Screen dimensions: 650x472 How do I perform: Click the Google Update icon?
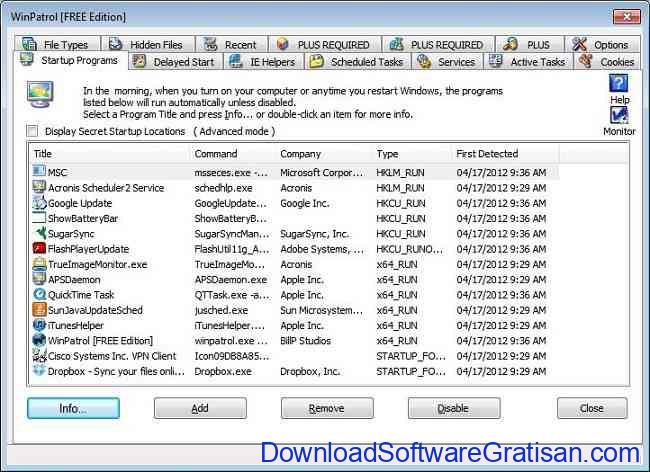coord(39,202)
